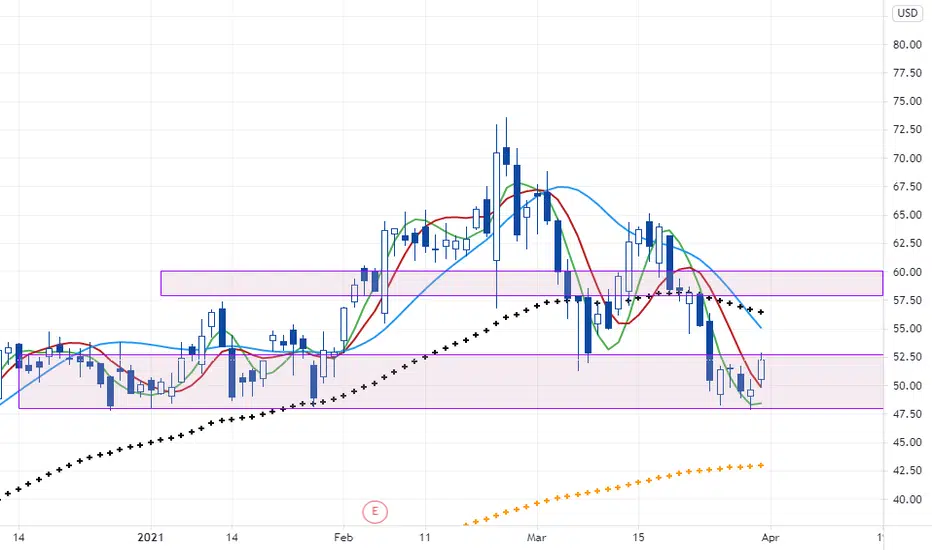Click the 45.00 price axis label
Screen dimensions: 932x550
point(907,442)
